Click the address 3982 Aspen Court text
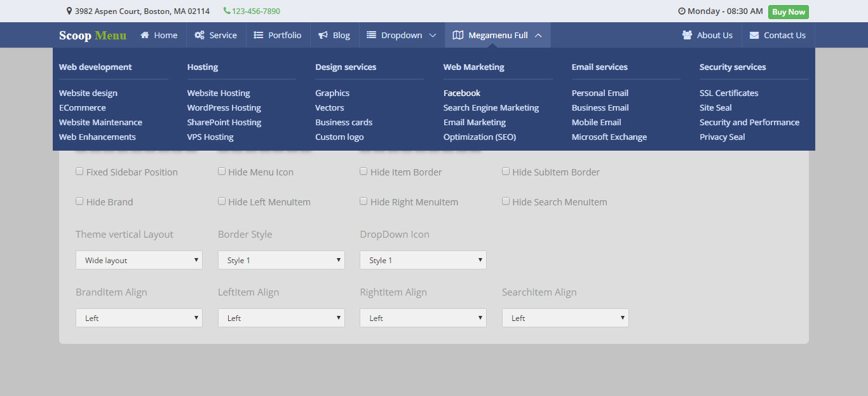 [x=142, y=11]
